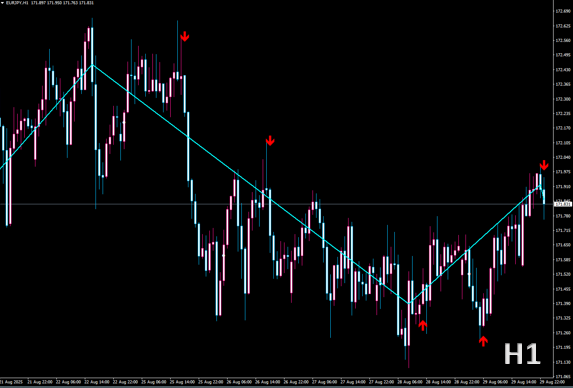Click the 25 Aug 06:00 time label

[154, 382]
